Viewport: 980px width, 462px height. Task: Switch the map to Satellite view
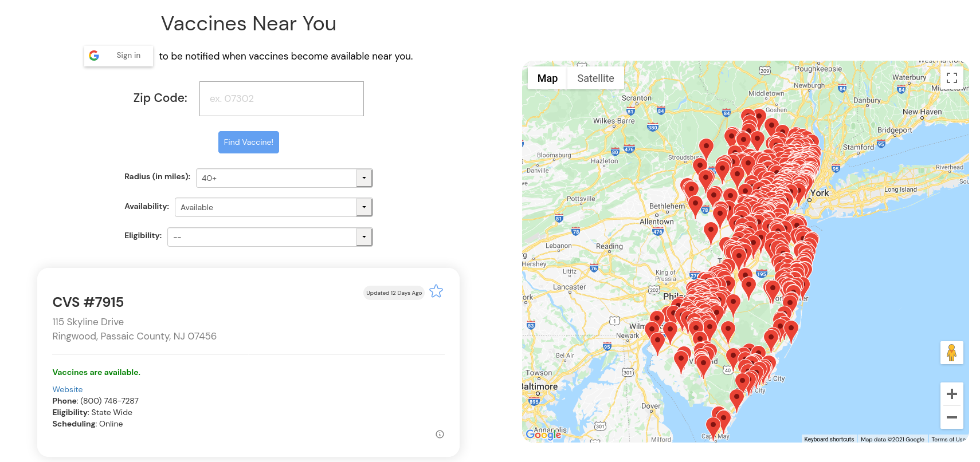pyautogui.click(x=595, y=78)
